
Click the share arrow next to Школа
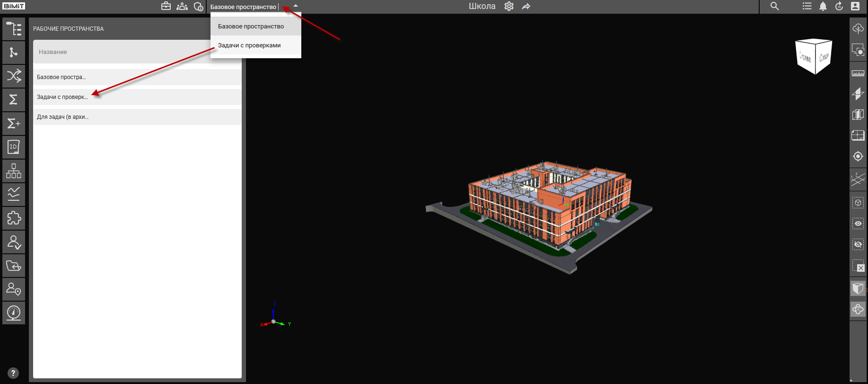point(526,7)
